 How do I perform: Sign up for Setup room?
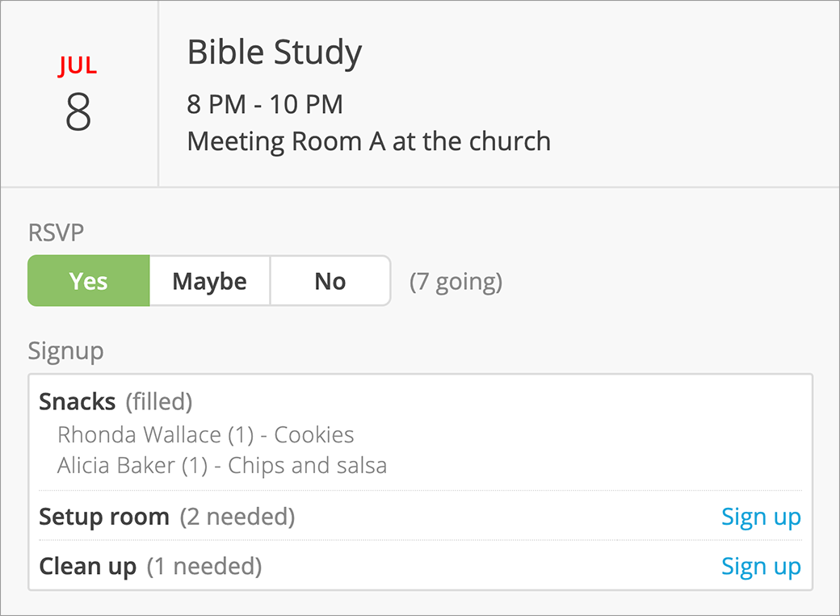[x=761, y=517]
